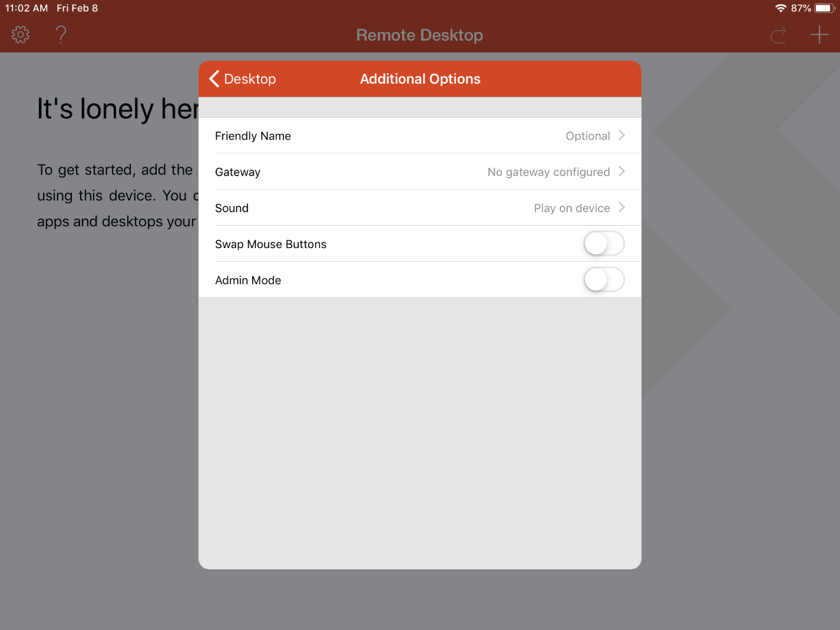Screen dimensions: 840x630
Task: Open the Friendly Name field
Action: pos(420,136)
